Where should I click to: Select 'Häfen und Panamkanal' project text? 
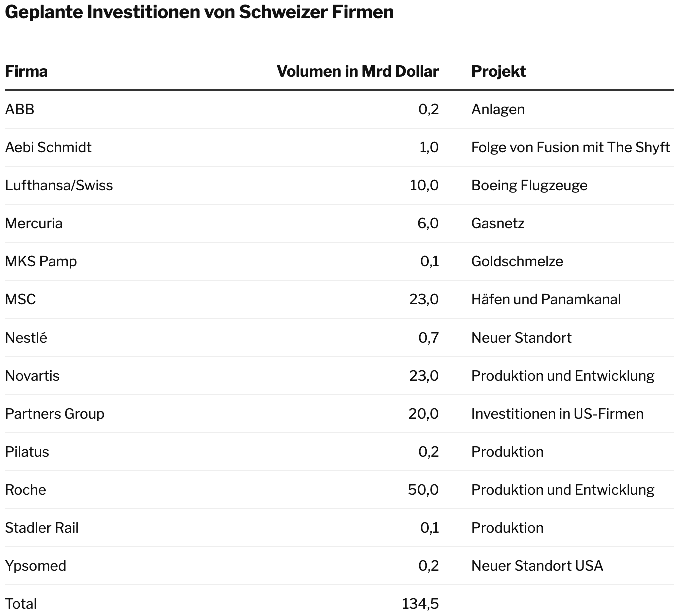pos(546,299)
